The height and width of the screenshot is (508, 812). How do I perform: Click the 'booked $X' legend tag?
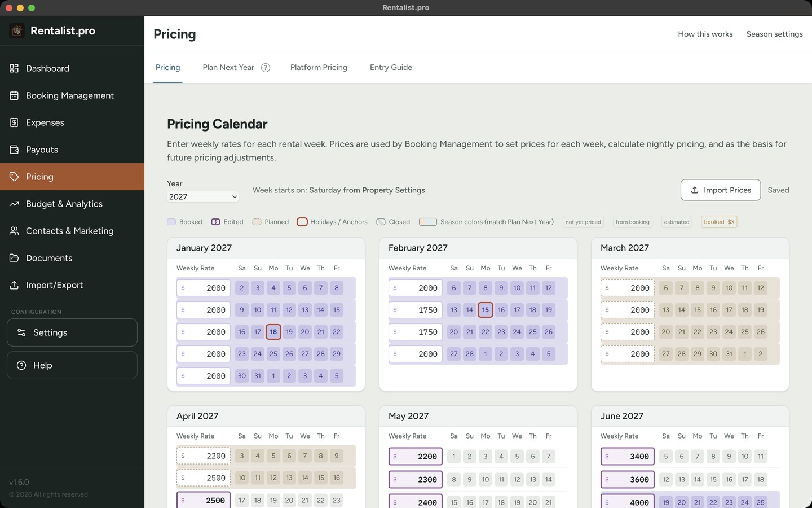pos(719,222)
